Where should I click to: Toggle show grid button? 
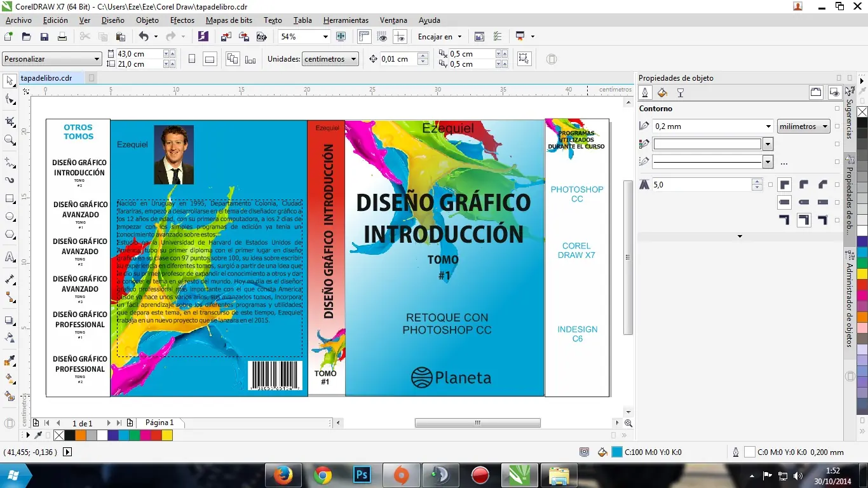[382, 37]
